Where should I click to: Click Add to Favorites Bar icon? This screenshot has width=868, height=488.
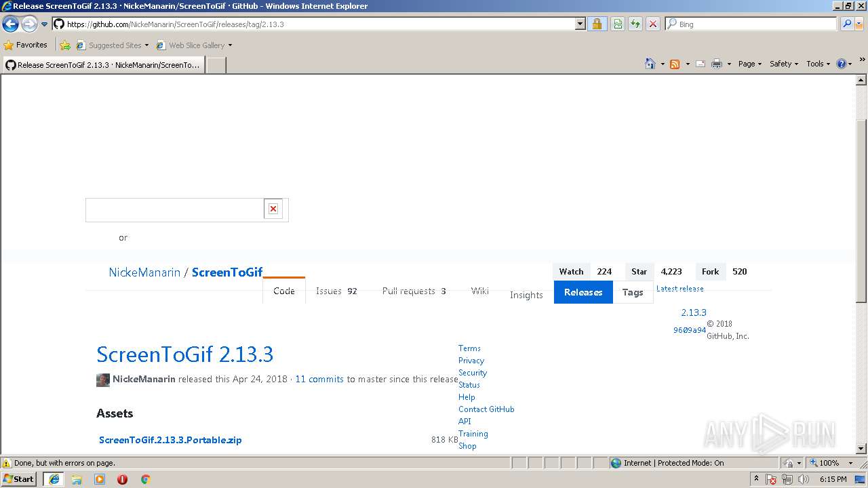[x=65, y=45]
